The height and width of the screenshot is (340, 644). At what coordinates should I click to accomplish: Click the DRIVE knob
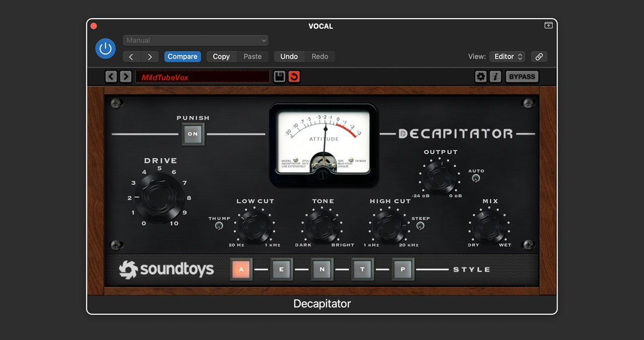pyautogui.click(x=159, y=197)
